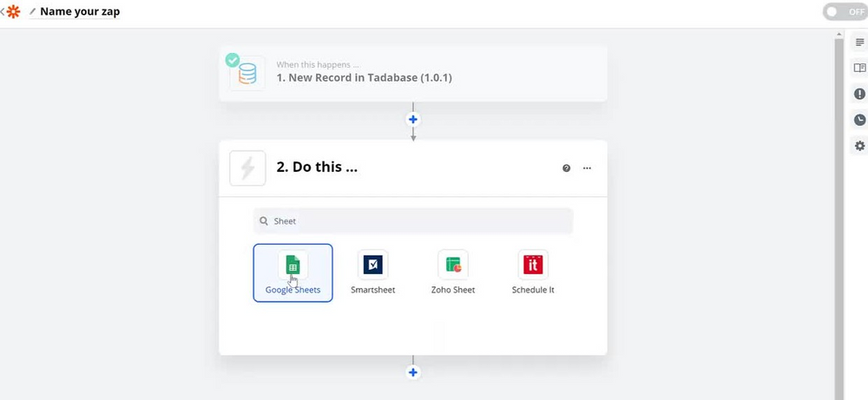This screenshot has width=868, height=400.
Task: Click the Zapier logo icon
Action: click(13, 11)
